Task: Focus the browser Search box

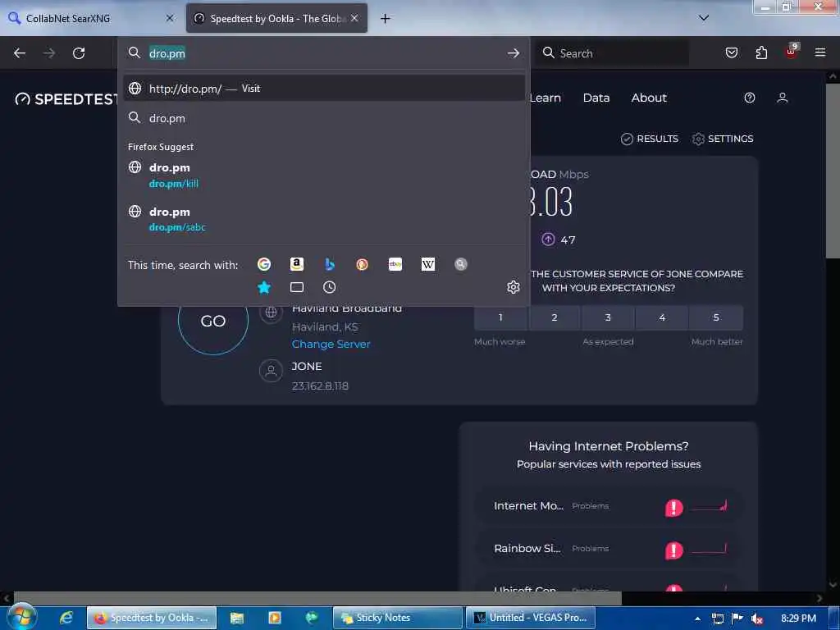Action: [612, 53]
